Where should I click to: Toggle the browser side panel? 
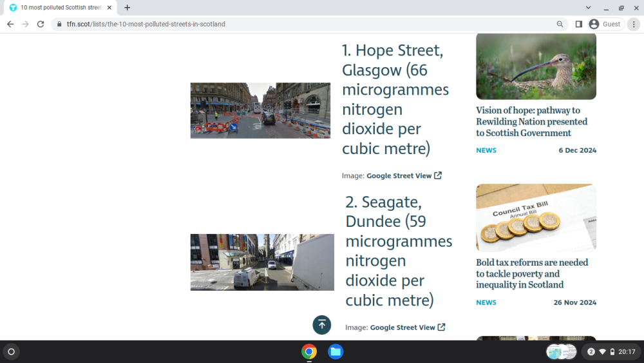click(579, 25)
